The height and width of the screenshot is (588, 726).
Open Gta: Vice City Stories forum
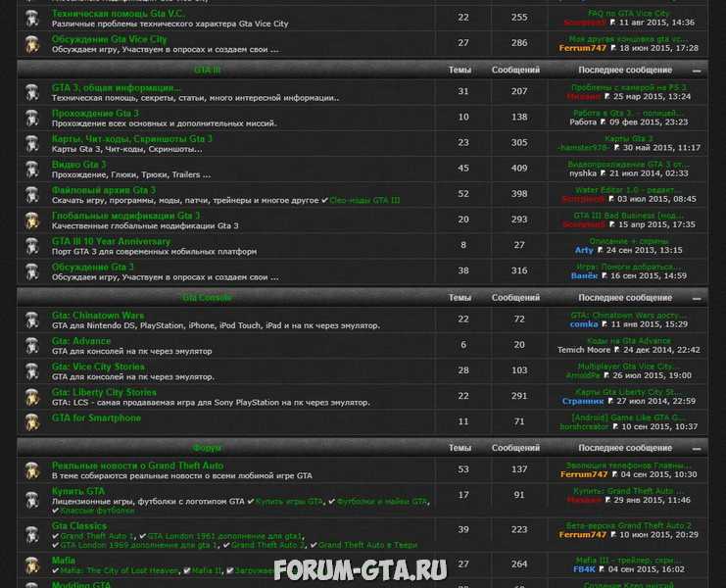pos(98,367)
